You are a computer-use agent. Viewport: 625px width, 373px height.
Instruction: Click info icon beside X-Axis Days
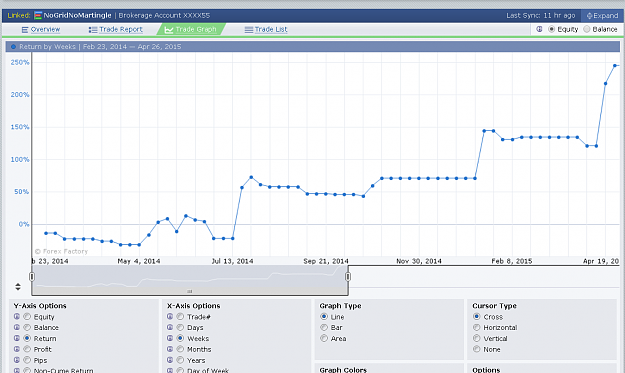click(x=170, y=327)
